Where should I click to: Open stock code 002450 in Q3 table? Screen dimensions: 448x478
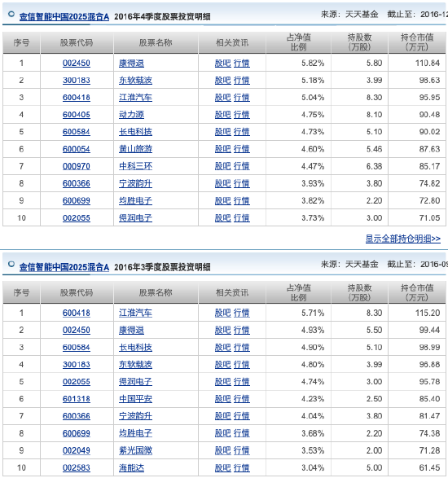coord(77,330)
